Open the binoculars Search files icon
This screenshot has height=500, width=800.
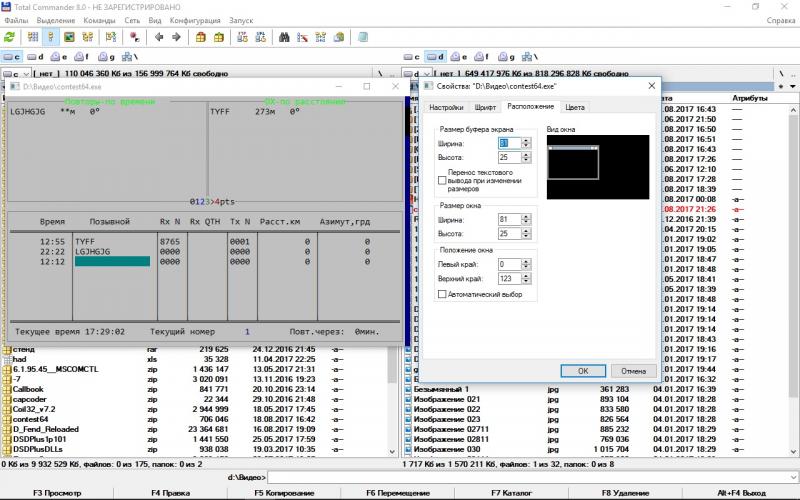pyautogui.click(x=285, y=37)
